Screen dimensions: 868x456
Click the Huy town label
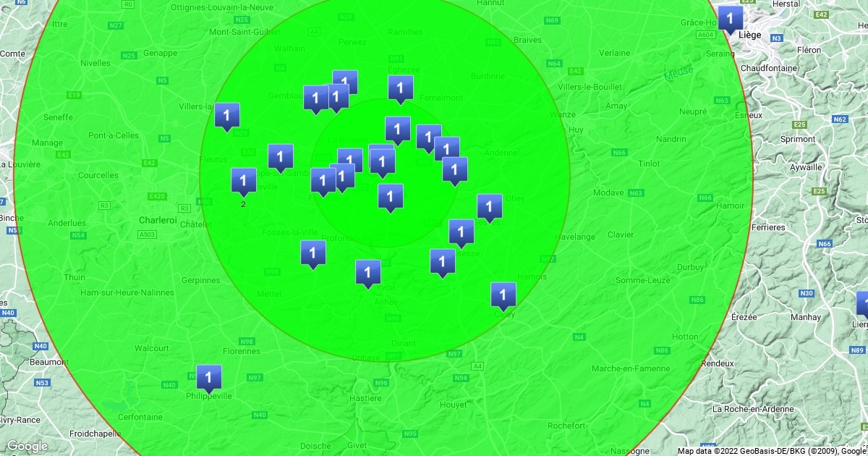pyautogui.click(x=576, y=130)
